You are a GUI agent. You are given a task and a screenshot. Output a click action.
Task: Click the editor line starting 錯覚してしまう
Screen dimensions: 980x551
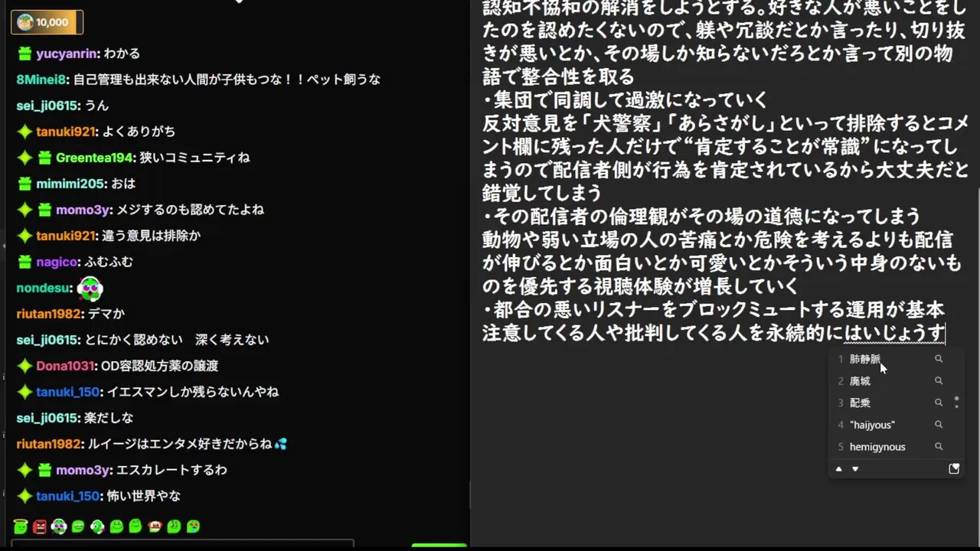(x=542, y=193)
